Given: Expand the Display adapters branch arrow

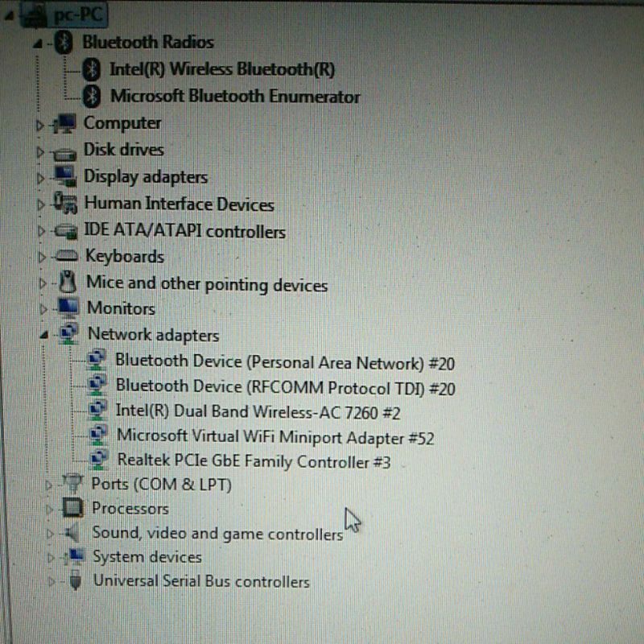Looking at the screenshot, I should [x=40, y=178].
